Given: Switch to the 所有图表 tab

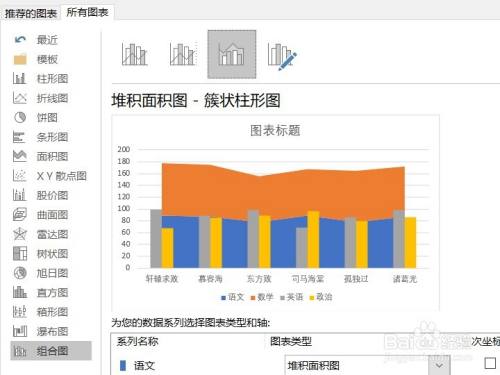Looking at the screenshot, I should (x=87, y=12).
